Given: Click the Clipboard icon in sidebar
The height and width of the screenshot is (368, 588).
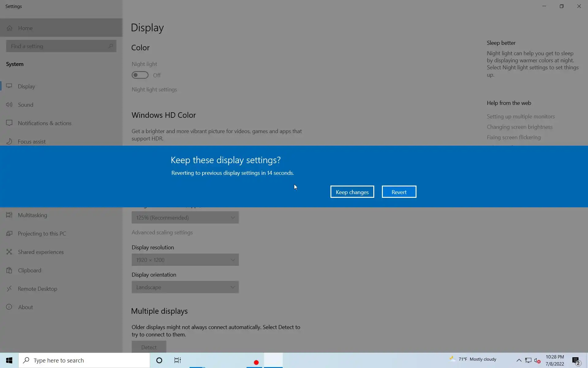Looking at the screenshot, I should pos(9,270).
